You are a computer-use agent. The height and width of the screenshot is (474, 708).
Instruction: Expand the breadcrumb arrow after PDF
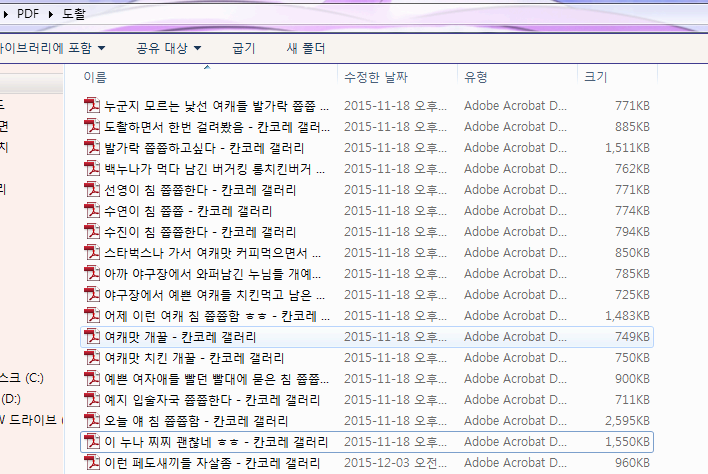click(52, 15)
